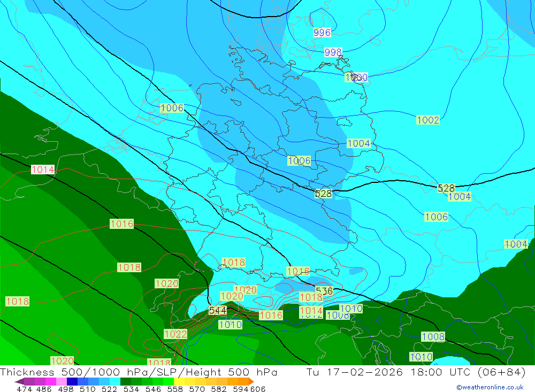Click the 1002 isobar label

(x=428, y=120)
